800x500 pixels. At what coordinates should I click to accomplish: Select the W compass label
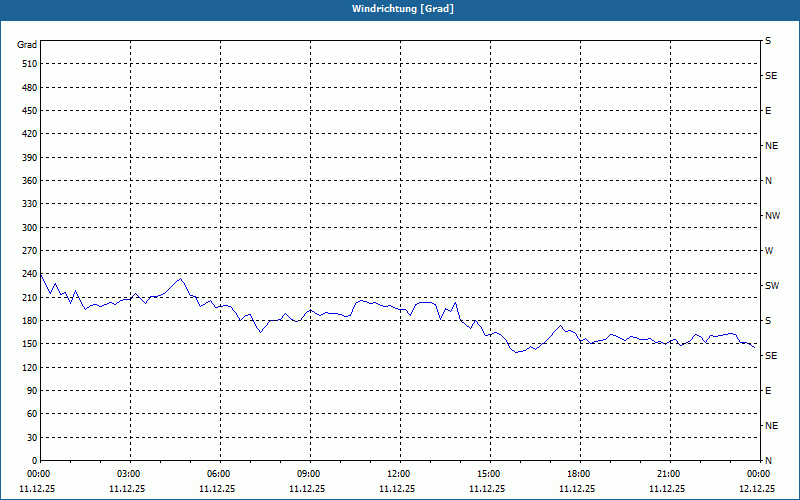click(769, 251)
